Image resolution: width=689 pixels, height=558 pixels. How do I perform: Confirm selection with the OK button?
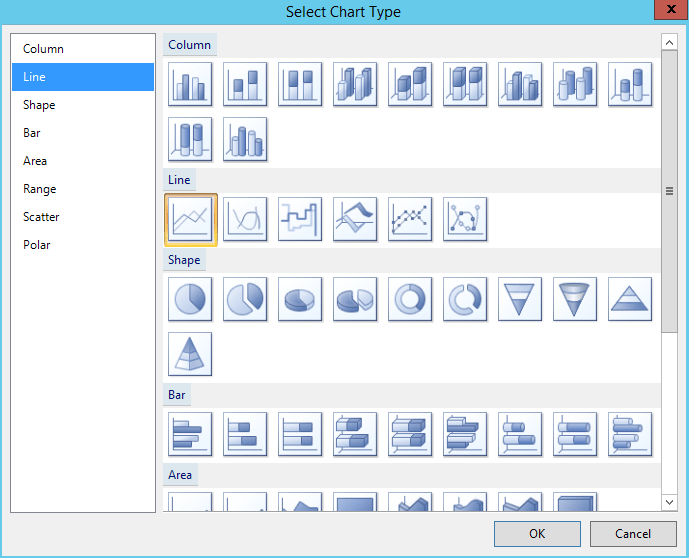pyautogui.click(x=537, y=534)
